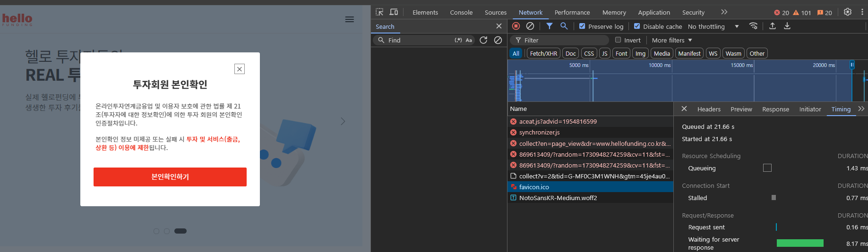Image resolution: width=868 pixels, height=252 pixels.
Task: Import HAR file with upload arrow icon
Action: pyautogui.click(x=773, y=26)
